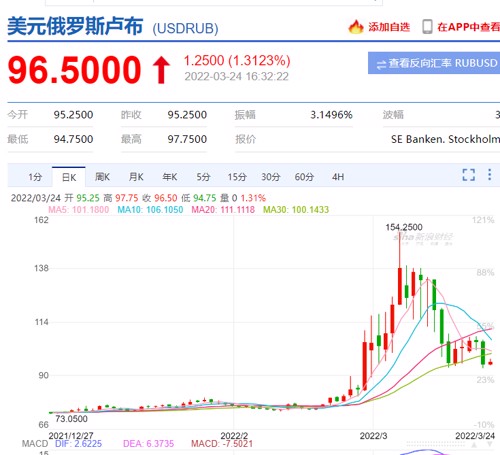Click the 添加自选 link
Image resolution: width=500 pixels, height=455 pixels.
[x=389, y=27]
